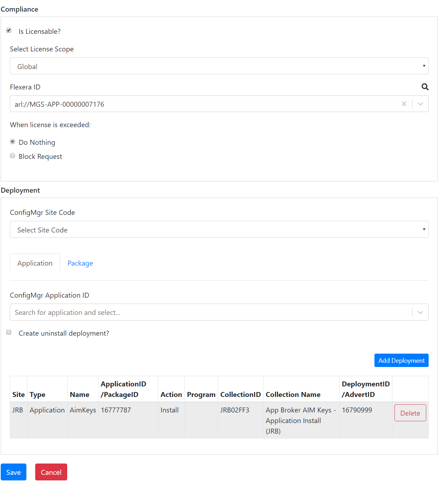Screen dimensions: 448x485
Task: Click the Add Deployment button
Action: point(401,360)
